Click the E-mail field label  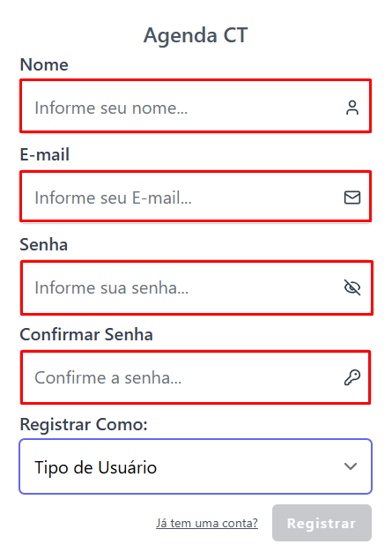pos(45,154)
